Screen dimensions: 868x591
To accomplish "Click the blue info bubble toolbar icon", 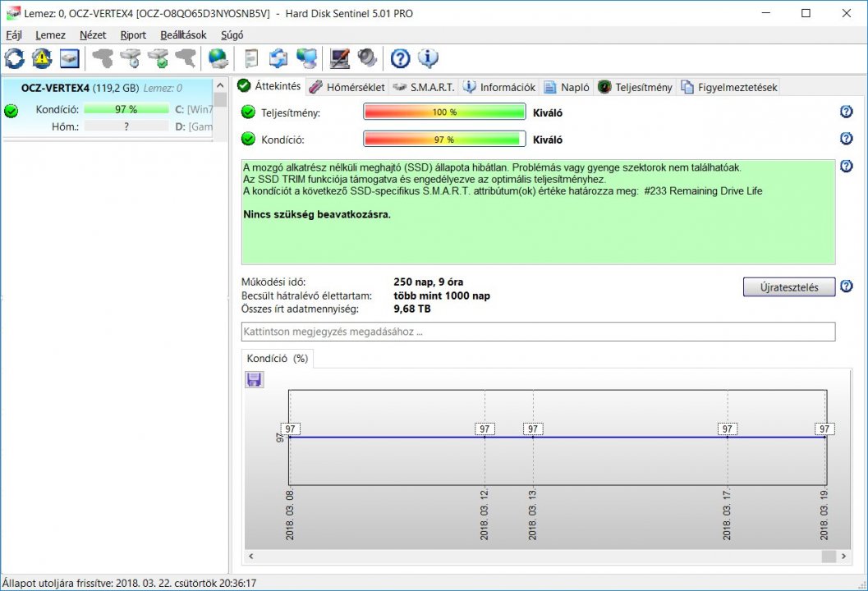I will (428, 58).
